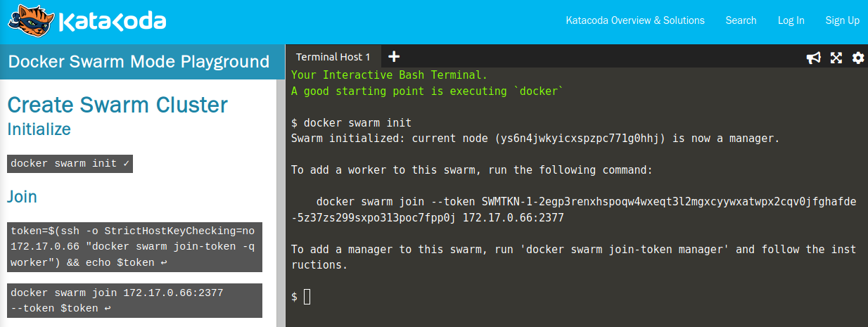868x327 pixels.
Task: Click 'A good starting point is executing' line
Action: (428, 91)
